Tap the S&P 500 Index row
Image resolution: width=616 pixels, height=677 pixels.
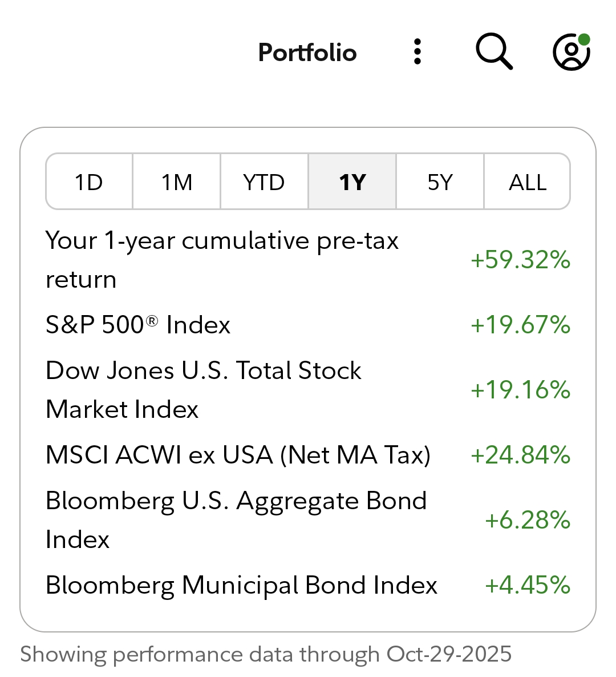tap(138, 325)
